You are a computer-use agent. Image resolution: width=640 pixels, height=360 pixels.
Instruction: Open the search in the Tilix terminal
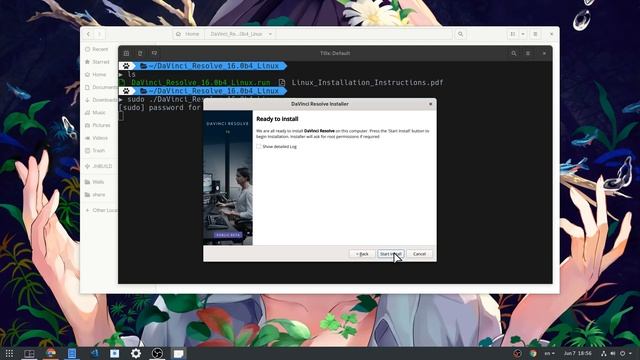pyautogui.click(x=513, y=53)
